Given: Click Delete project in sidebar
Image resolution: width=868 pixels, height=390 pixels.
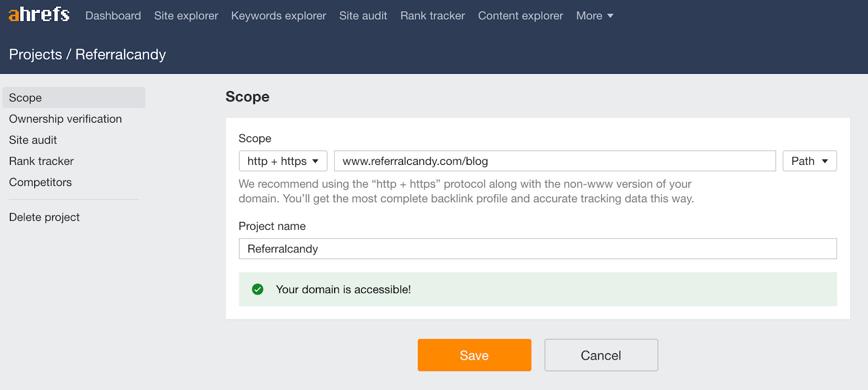Looking at the screenshot, I should coord(44,217).
